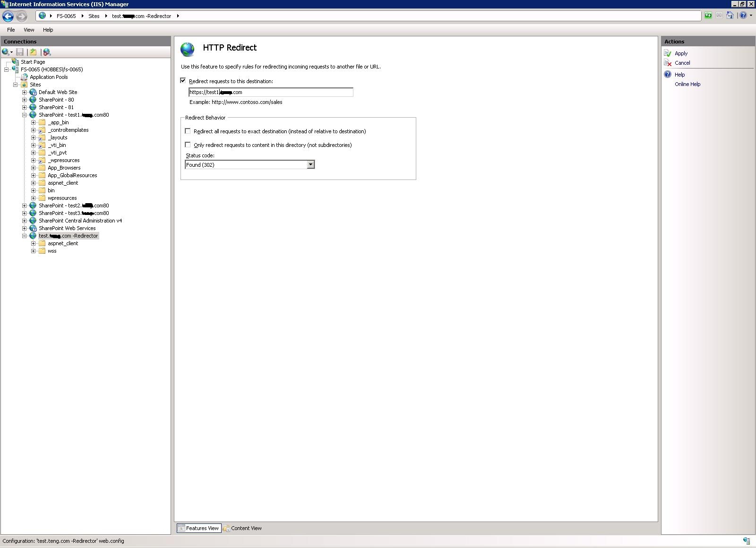Viewport: 756px width, 548px height.
Task: Collapse the Sites node
Action: [16, 85]
